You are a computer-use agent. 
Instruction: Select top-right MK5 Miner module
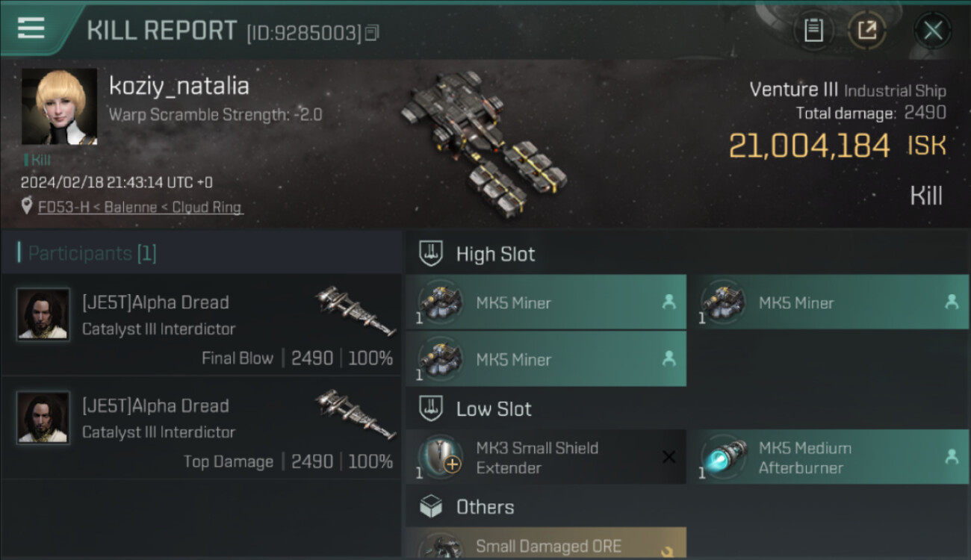coord(828,302)
